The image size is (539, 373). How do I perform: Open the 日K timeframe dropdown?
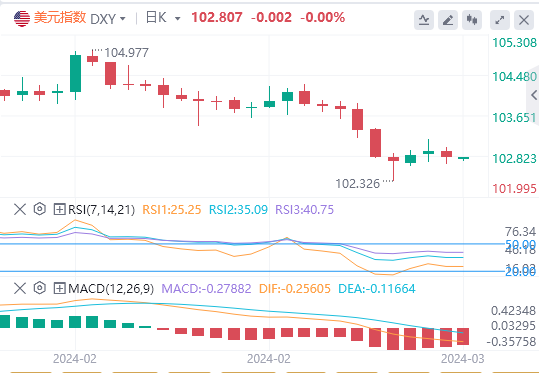coord(163,18)
